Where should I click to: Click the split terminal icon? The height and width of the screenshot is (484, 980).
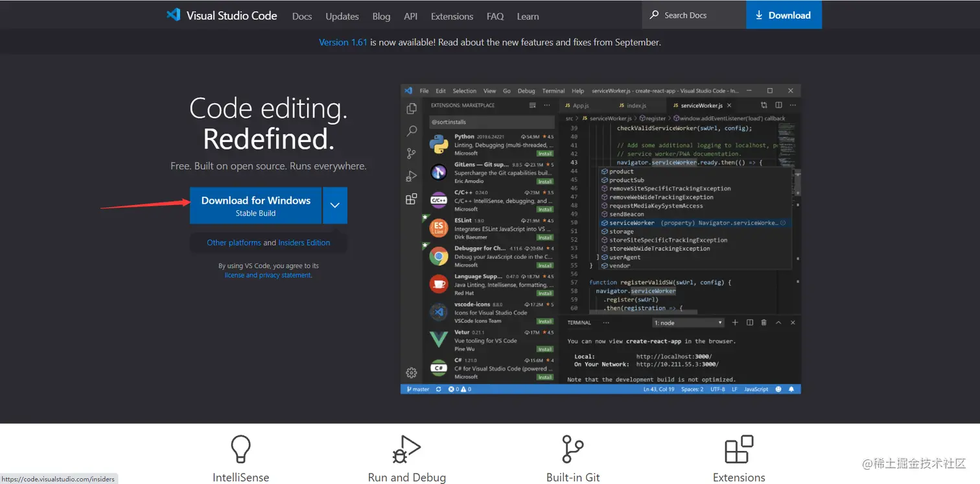click(750, 322)
